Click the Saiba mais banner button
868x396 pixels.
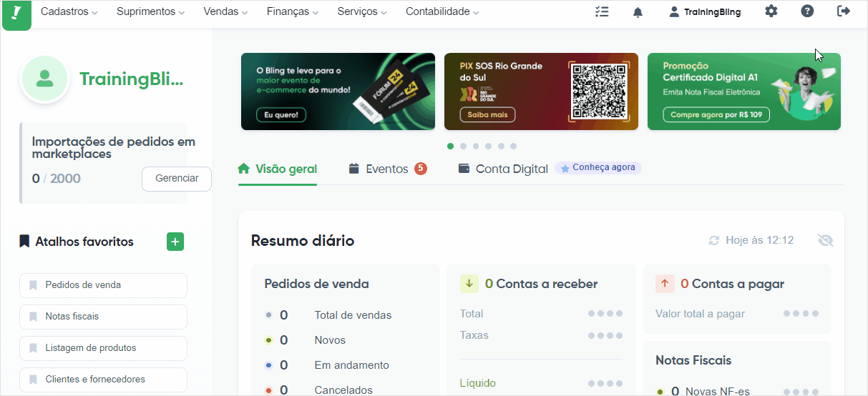pyautogui.click(x=487, y=114)
